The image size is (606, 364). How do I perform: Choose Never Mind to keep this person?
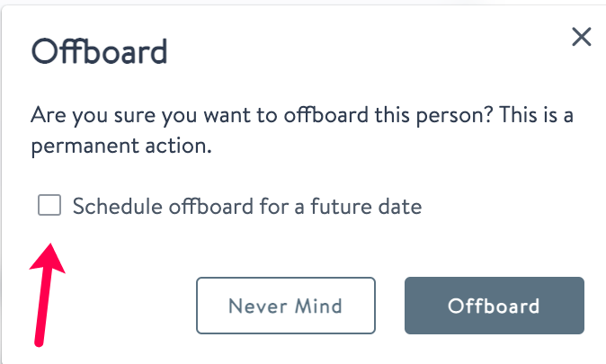tap(285, 306)
